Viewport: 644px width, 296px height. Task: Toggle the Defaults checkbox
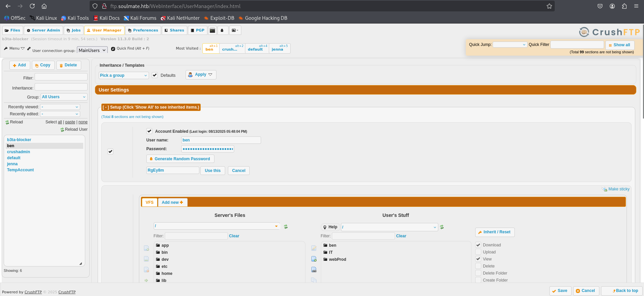pyautogui.click(x=155, y=75)
